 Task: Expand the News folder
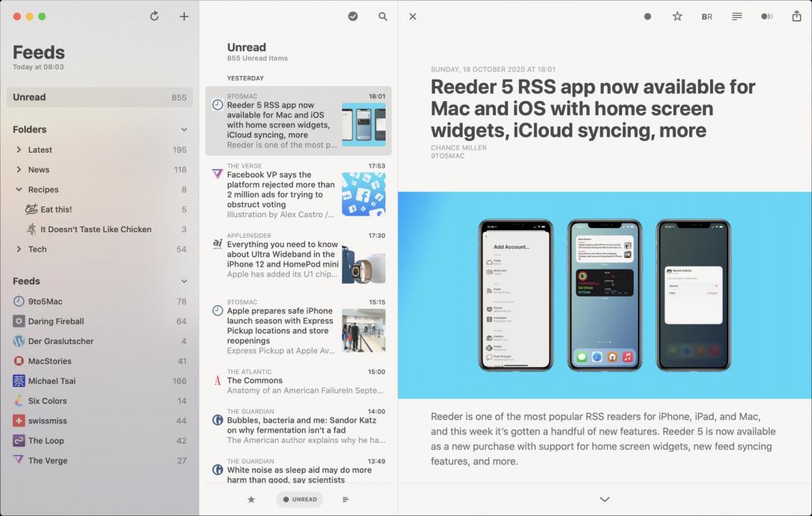19,169
